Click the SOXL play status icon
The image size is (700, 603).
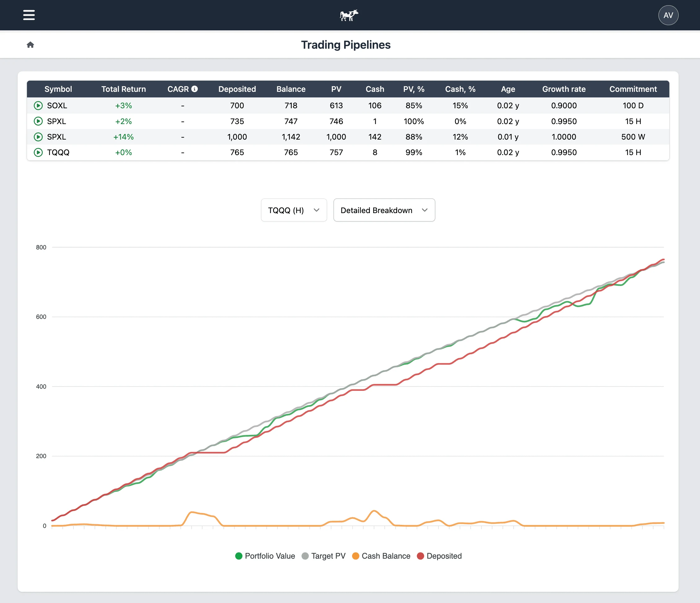coord(38,105)
